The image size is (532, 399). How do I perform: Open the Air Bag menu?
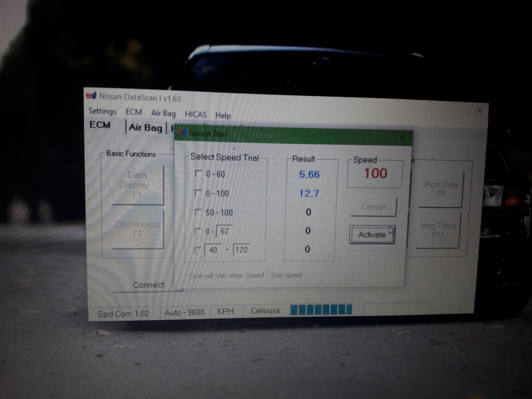[x=163, y=113]
